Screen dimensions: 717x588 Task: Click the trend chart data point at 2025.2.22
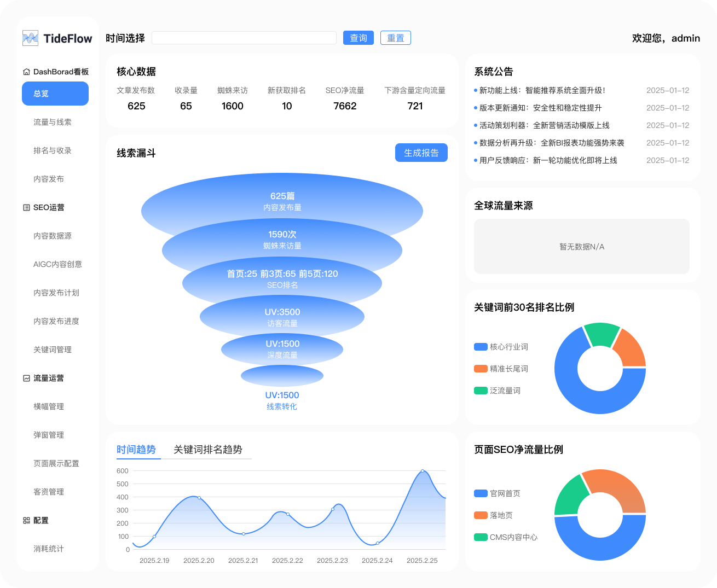pos(288,514)
